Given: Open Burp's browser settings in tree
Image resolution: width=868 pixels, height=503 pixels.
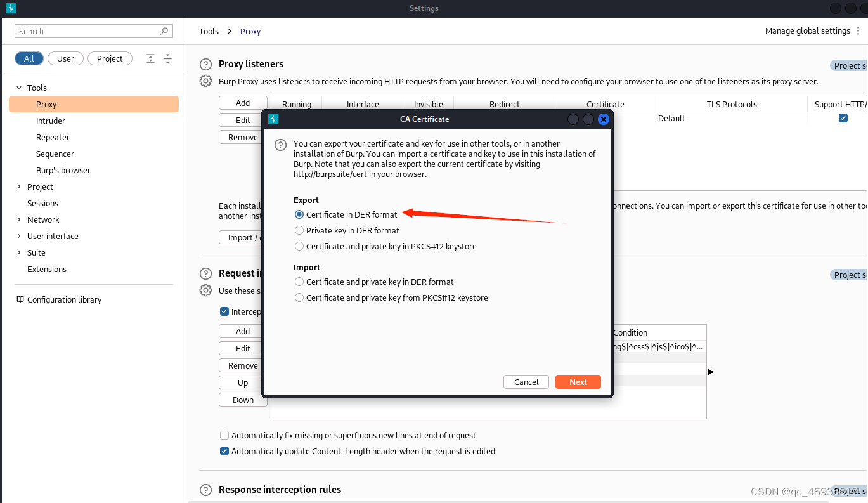Looking at the screenshot, I should pos(63,170).
